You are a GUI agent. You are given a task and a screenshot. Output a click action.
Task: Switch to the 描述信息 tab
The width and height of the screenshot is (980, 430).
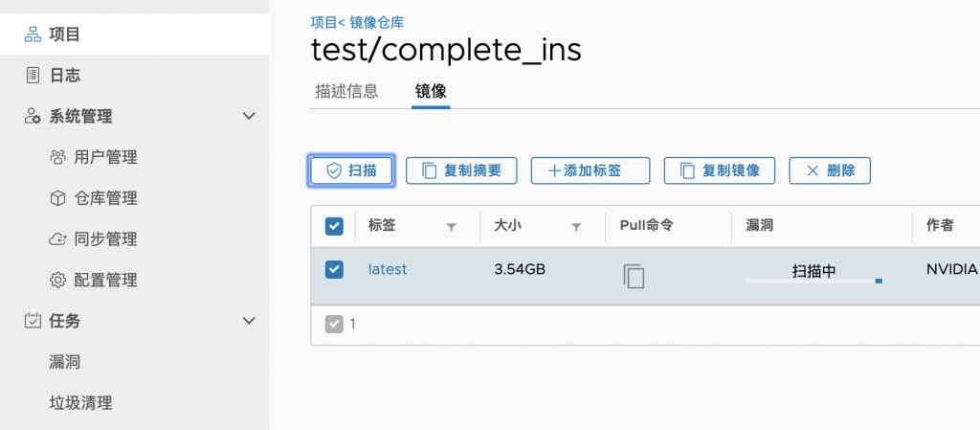(346, 91)
